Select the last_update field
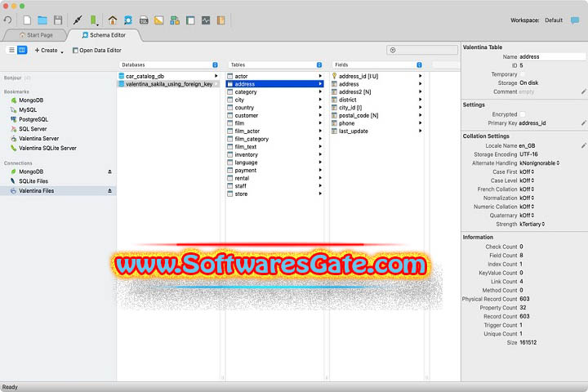Screen dimensions: 588x392 pos(376,131)
